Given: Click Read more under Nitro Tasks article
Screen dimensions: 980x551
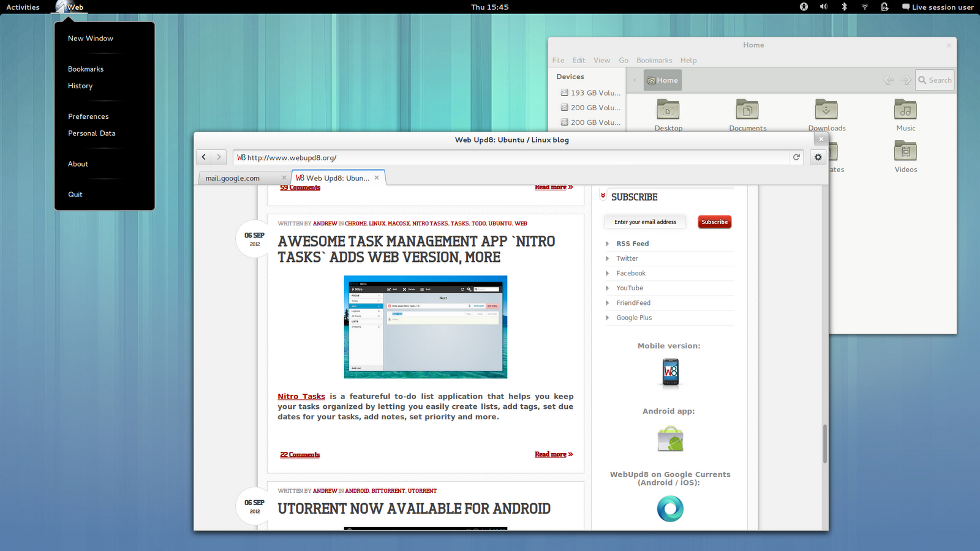Looking at the screenshot, I should pos(554,454).
